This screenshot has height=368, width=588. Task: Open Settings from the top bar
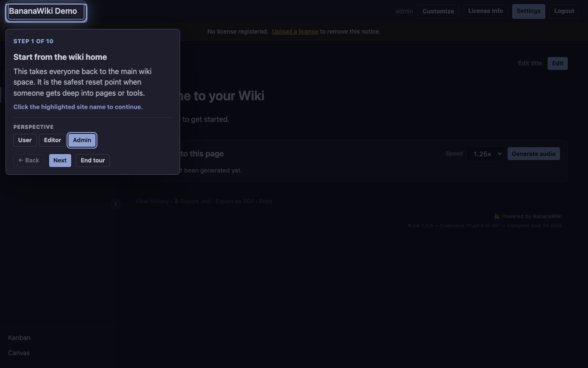528,11
